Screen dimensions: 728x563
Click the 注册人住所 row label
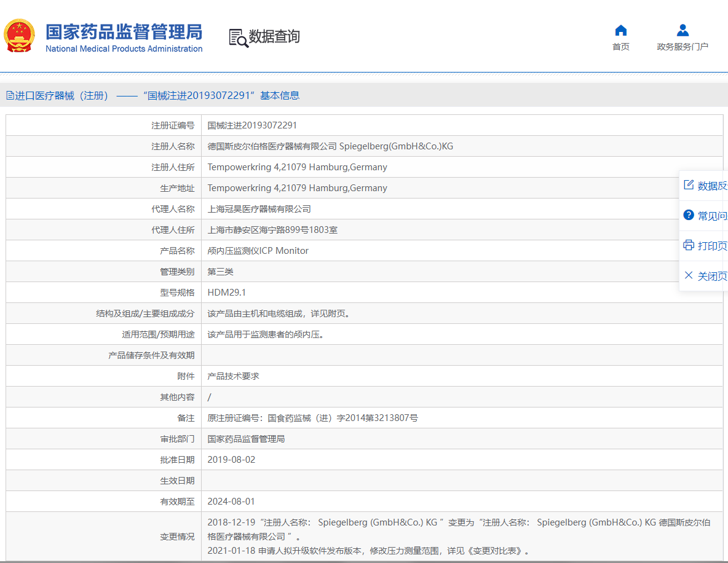pyautogui.click(x=173, y=168)
